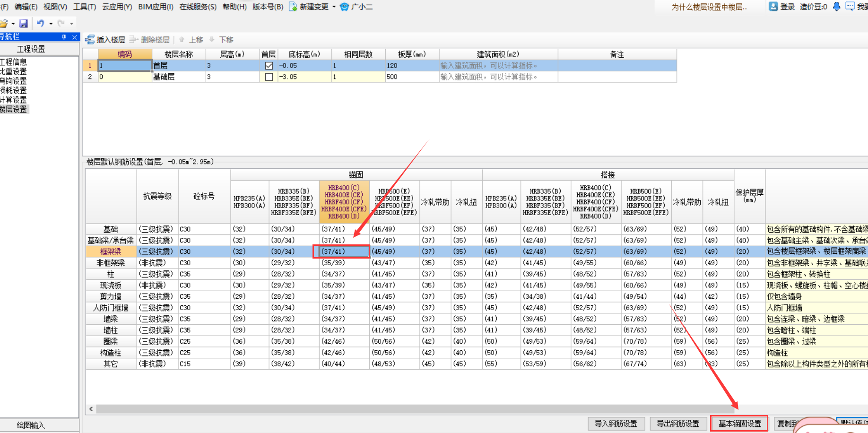Open the redo history dropdown arrow
868x433 pixels.
(x=71, y=23)
